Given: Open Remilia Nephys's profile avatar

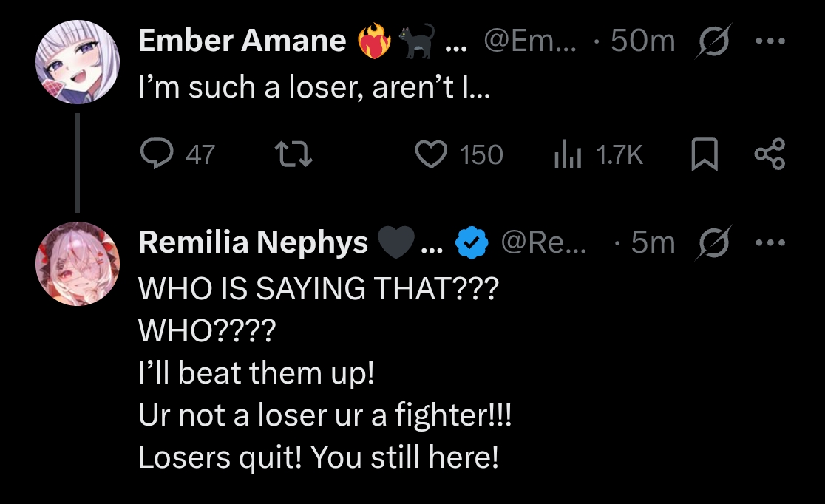Looking at the screenshot, I should click(78, 264).
